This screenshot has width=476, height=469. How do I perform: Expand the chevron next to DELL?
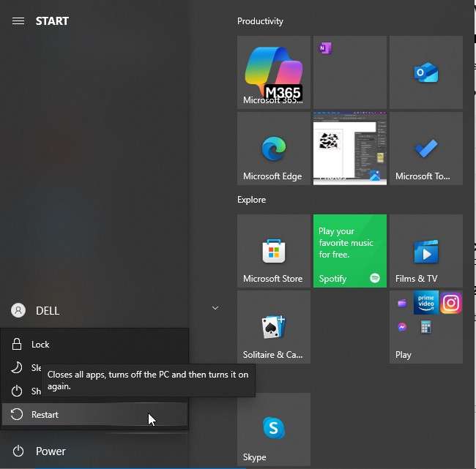click(215, 308)
